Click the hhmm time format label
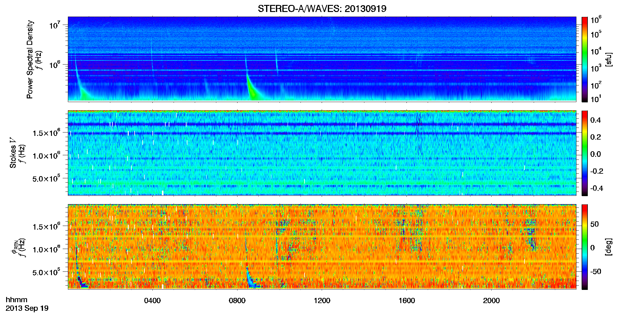The height and width of the screenshot is (332, 644). 17,300
